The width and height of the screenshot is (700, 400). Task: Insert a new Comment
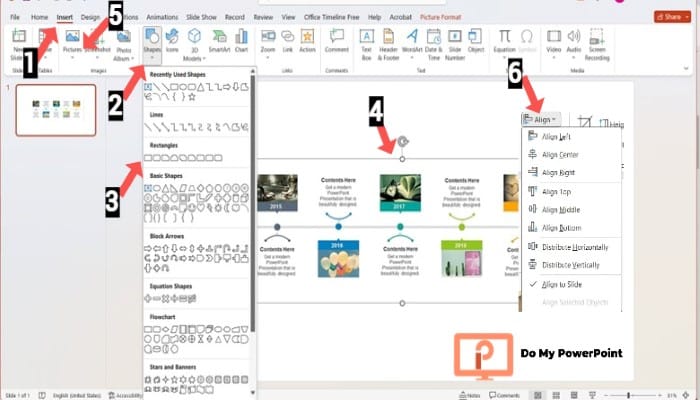pyautogui.click(x=337, y=41)
